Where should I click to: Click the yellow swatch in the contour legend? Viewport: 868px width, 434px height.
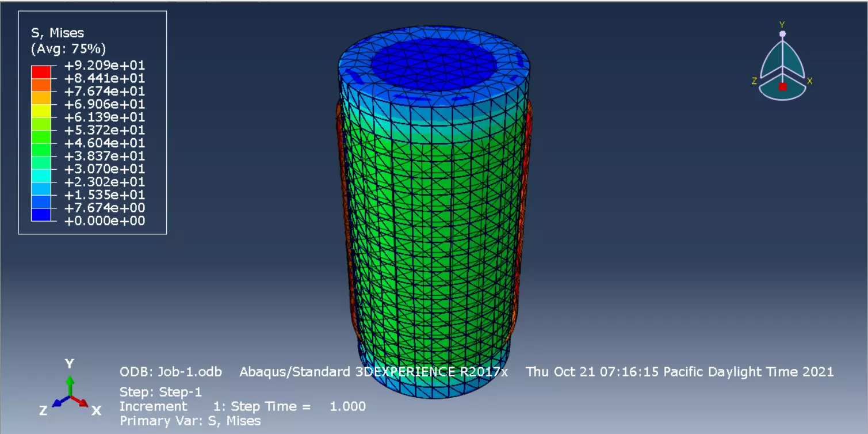pos(41,111)
